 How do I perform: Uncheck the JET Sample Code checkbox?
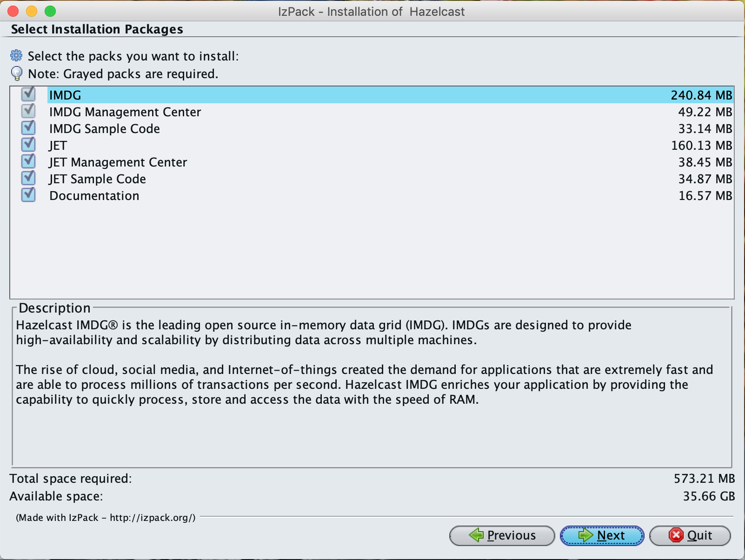(28, 178)
